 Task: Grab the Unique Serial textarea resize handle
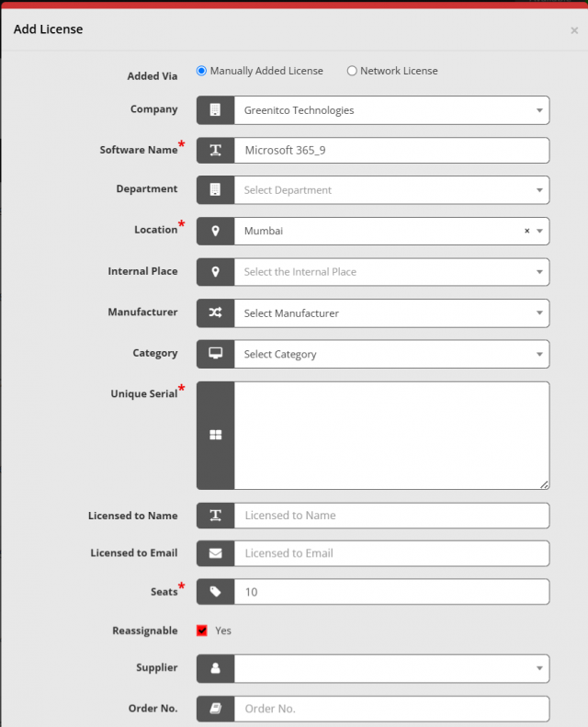tap(544, 484)
